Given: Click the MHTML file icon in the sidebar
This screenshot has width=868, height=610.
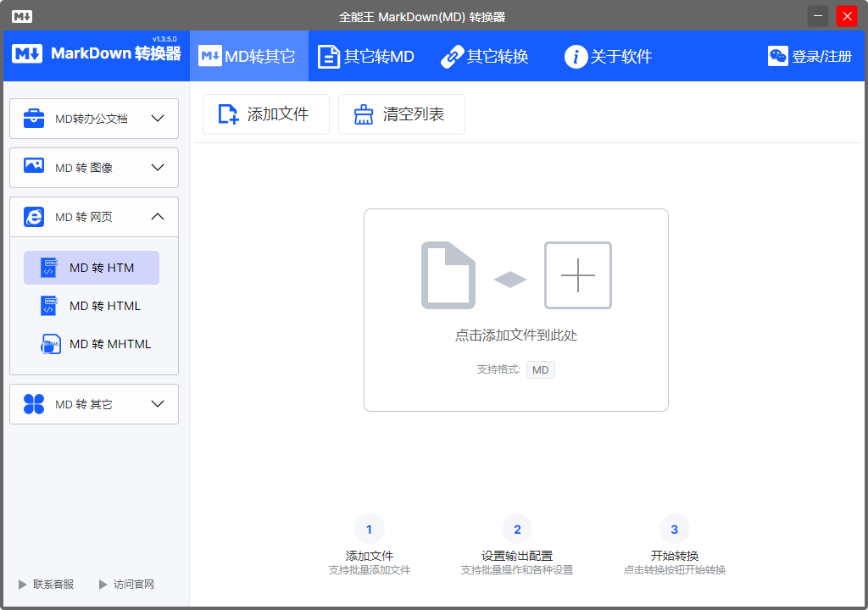Looking at the screenshot, I should click(x=50, y=344).
